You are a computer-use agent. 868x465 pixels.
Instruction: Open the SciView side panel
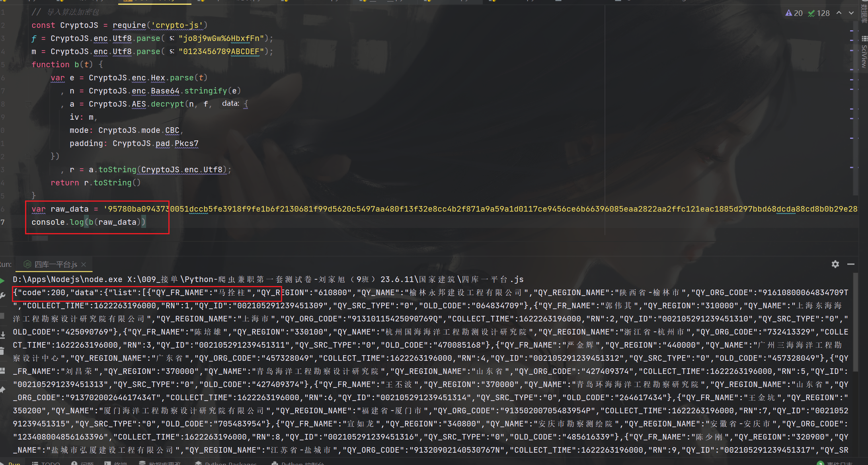[864, 56]
